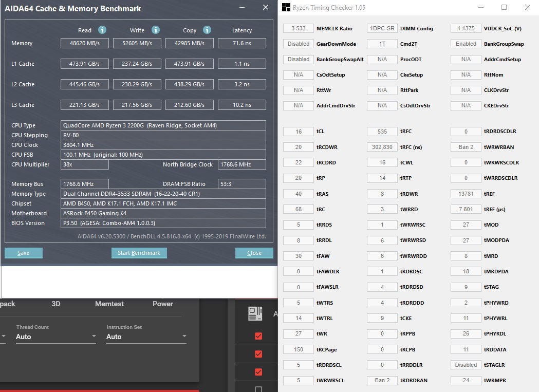
Task: Click the tRFC value 535
Action: pyautogui.click(x=382, y=132)
